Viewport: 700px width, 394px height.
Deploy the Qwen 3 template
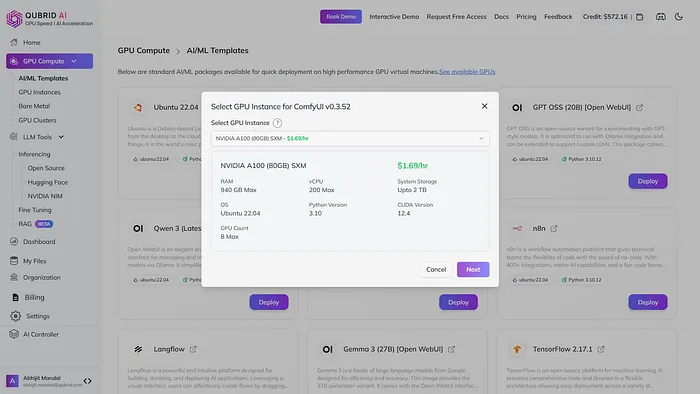tap(269, 302)
